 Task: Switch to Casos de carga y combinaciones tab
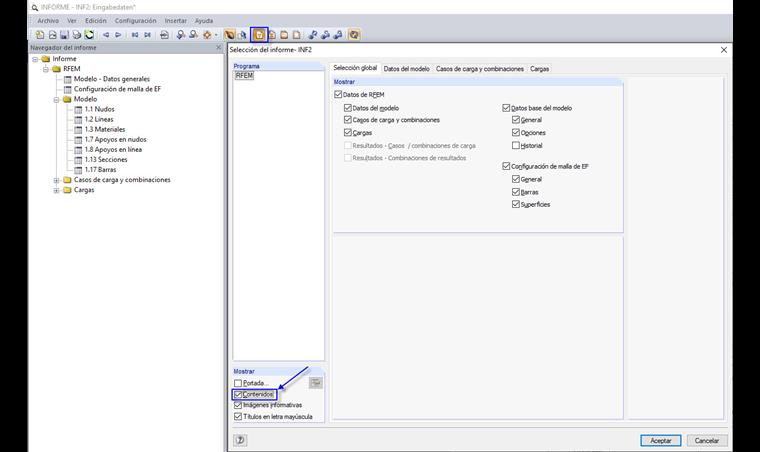point(480,69)
